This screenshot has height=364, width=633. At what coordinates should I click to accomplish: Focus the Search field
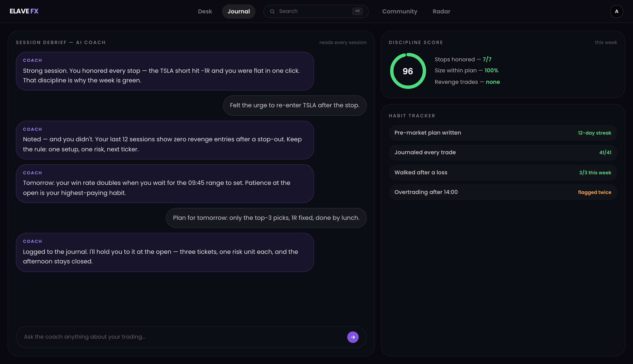pyautogui.click(x=316, y=11)
